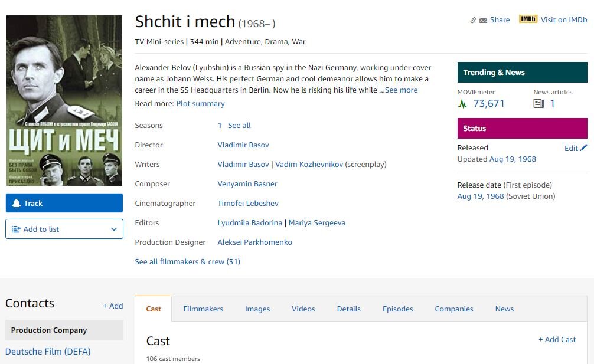Open the Add to list dropdown arrow
The width and height of the screenshot is (594, 364).
pos(114,229)
